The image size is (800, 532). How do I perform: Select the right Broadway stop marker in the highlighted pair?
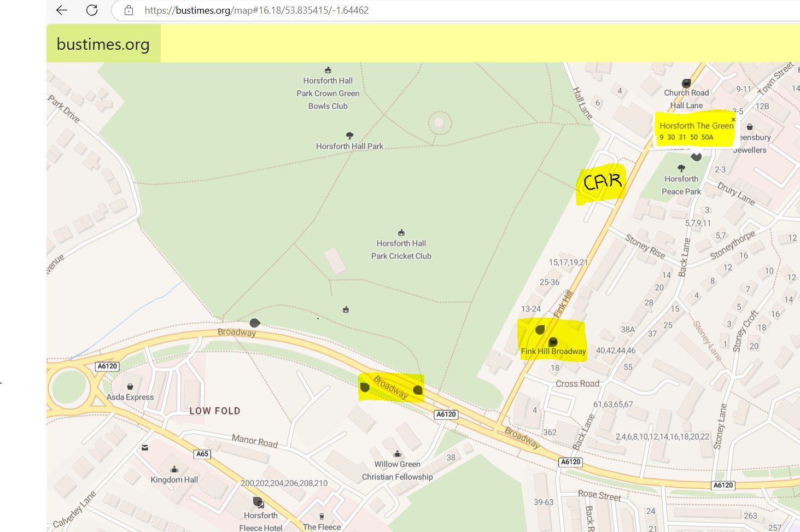pos(418,390)
